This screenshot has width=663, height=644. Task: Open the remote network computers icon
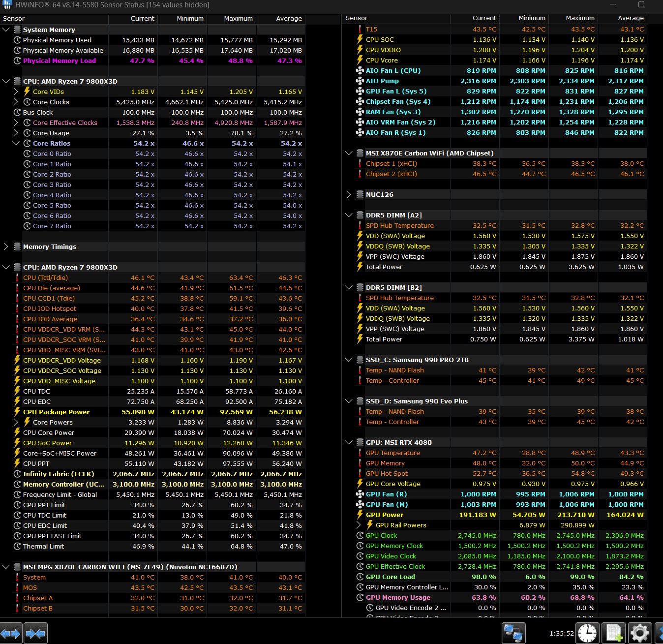[x=513, y=633]
